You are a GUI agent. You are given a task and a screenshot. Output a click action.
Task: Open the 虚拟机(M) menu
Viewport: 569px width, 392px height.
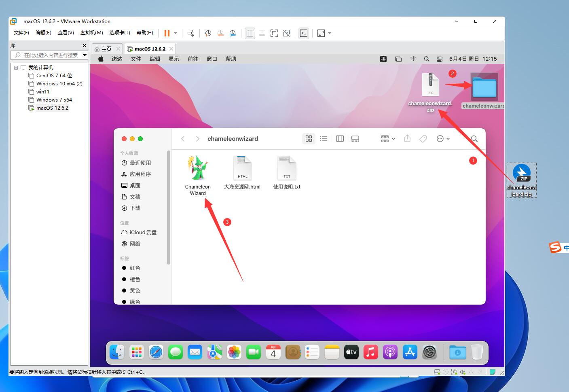click(91, 33)
